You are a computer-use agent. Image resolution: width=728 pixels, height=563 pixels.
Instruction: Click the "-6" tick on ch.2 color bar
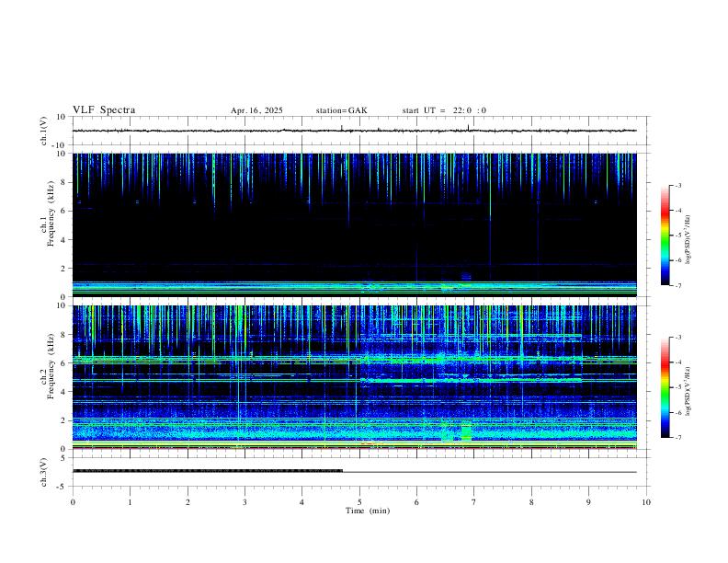click(677, 412)
